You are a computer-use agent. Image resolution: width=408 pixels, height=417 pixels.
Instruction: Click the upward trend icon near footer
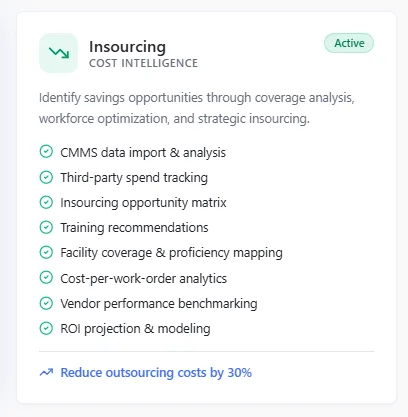[x=46, y=372]
